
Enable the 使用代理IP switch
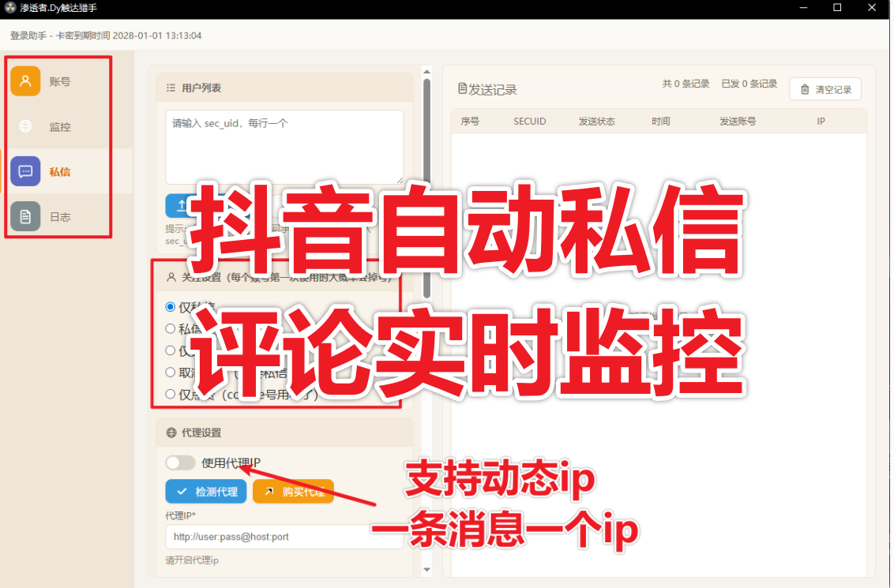coord(180,462)
